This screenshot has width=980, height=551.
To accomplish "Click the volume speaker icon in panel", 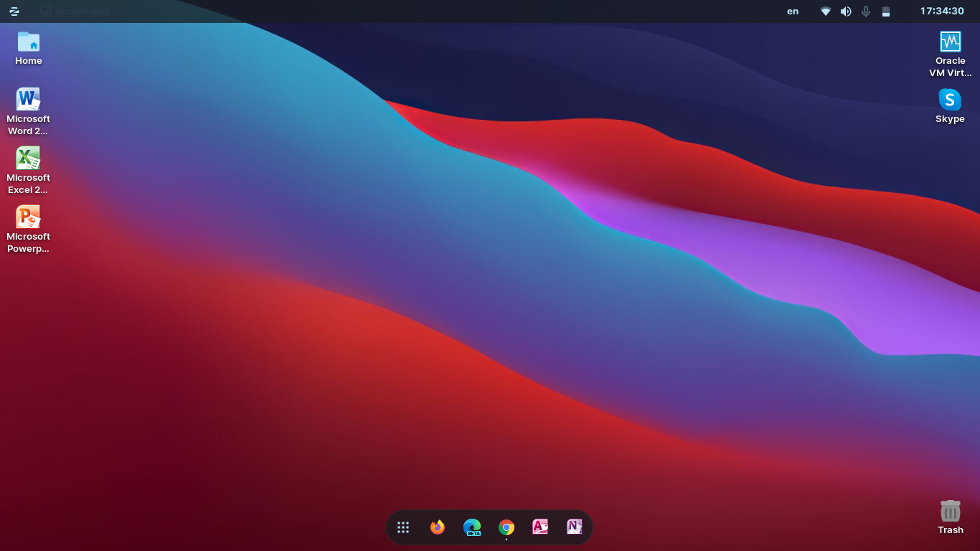I will (x=846, y=11).
